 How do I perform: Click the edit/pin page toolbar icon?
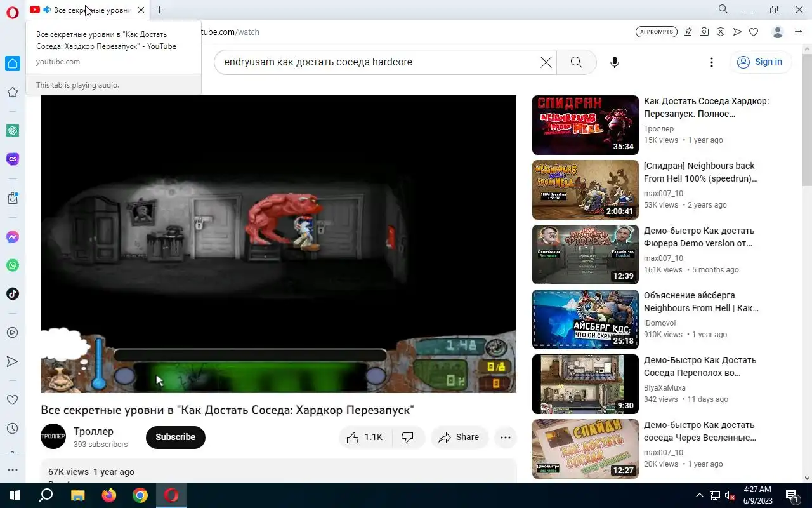(688, 32)
